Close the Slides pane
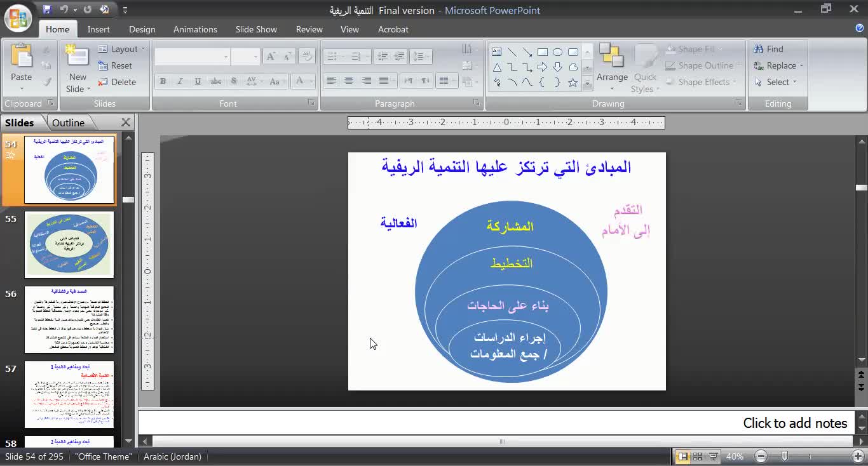Image resolution: width=868 pixels, height=466 pixels. coord(126,123)
